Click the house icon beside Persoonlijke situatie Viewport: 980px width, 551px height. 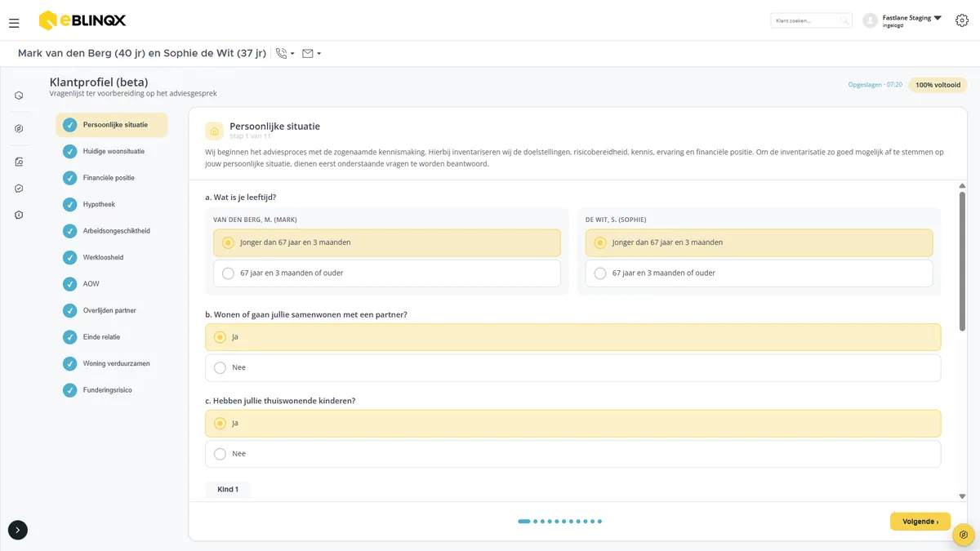[x=214, y=131]
